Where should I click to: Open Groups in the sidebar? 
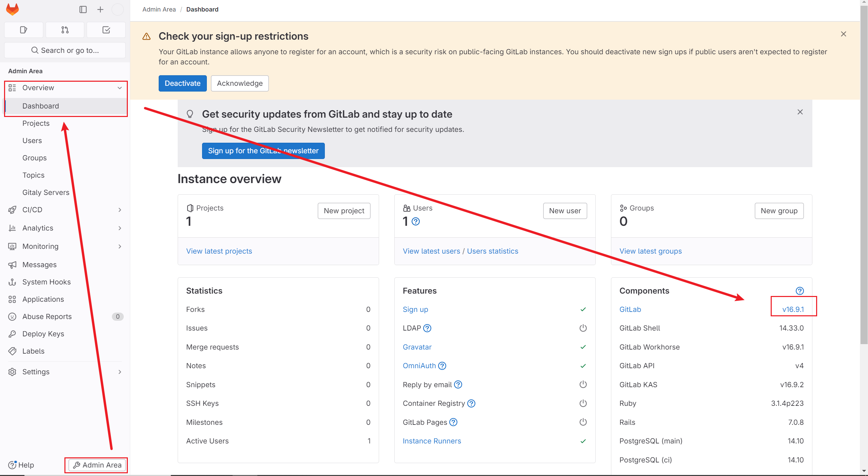point(35,158)
